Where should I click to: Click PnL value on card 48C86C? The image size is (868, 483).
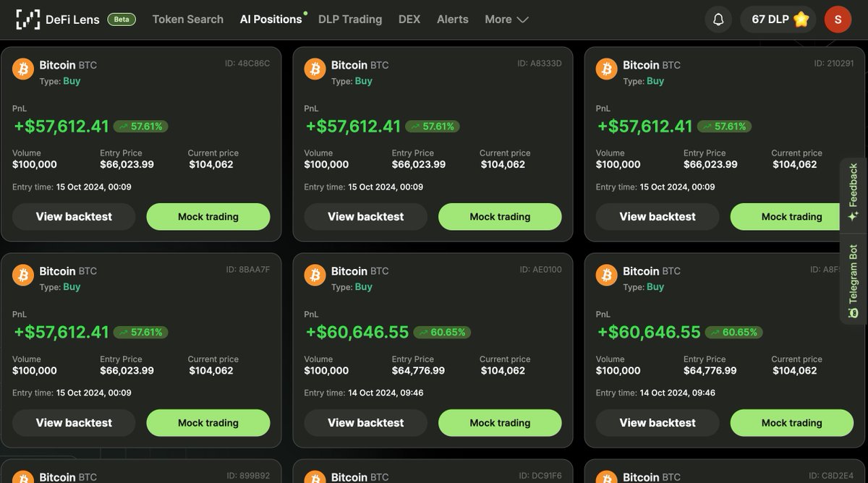coord(61,127)
